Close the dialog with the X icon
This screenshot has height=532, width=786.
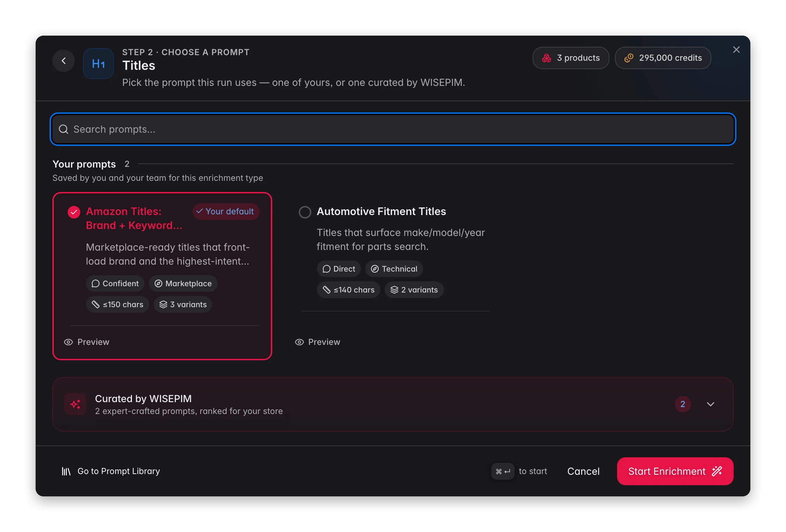(x=736, y=50)
